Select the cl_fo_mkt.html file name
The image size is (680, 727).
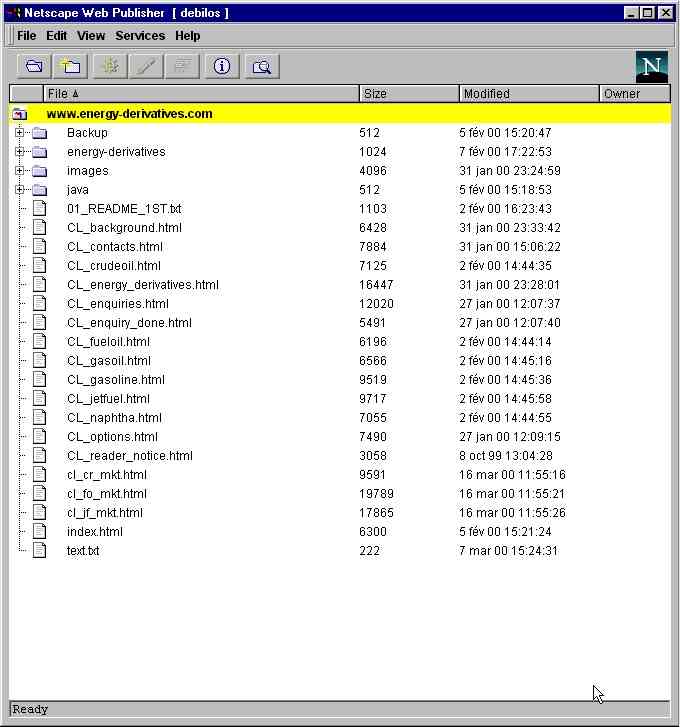[107, 494]
